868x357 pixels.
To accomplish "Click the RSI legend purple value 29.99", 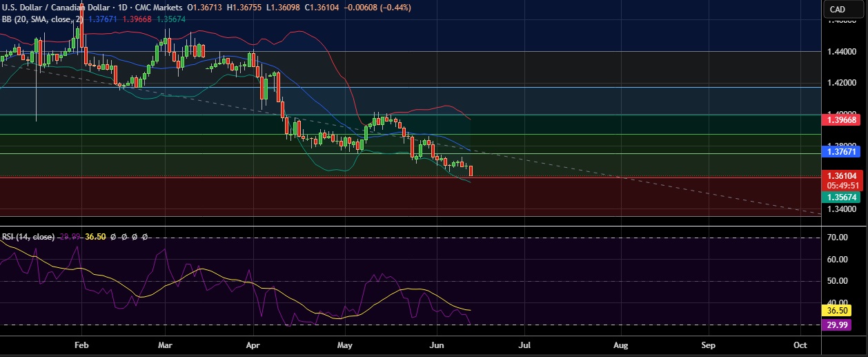I will coord(70,237).
